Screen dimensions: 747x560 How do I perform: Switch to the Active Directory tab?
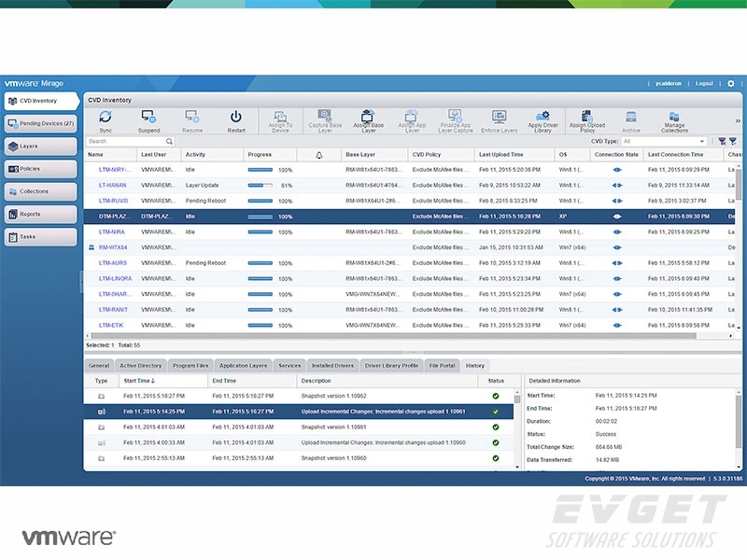141,366
